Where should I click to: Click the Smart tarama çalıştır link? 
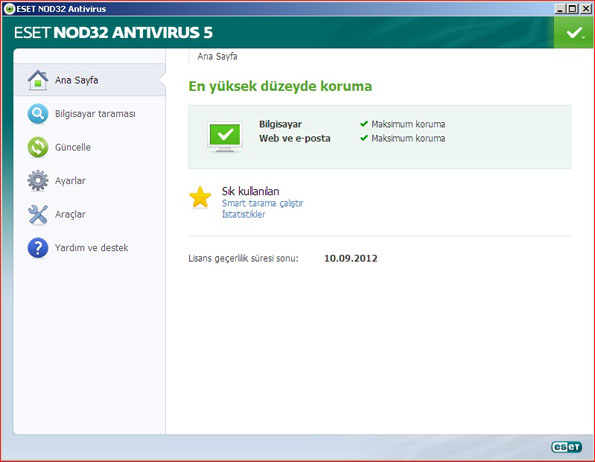(x=262, y=203)
